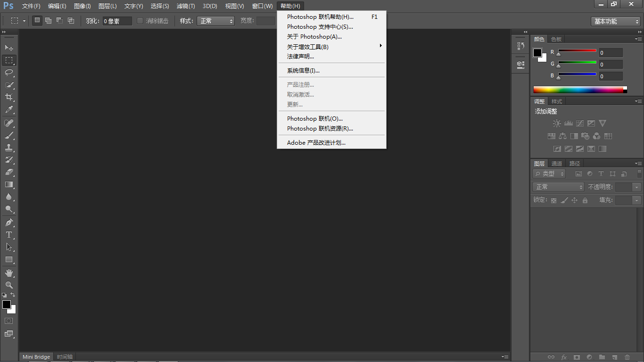Toggle Quick Mask mode icon
644x362 pixels.
(9, 321)
